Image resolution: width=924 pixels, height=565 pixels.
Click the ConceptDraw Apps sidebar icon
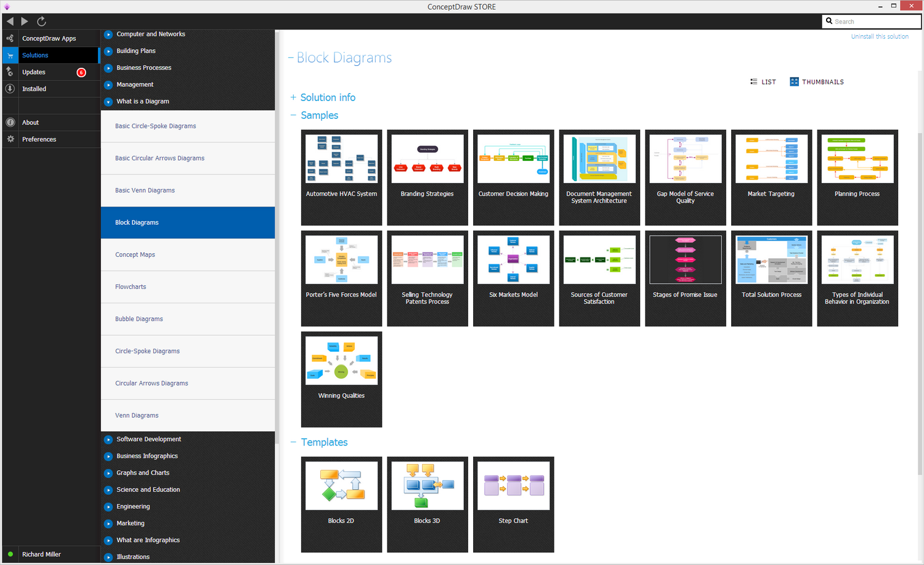[10, 38]
